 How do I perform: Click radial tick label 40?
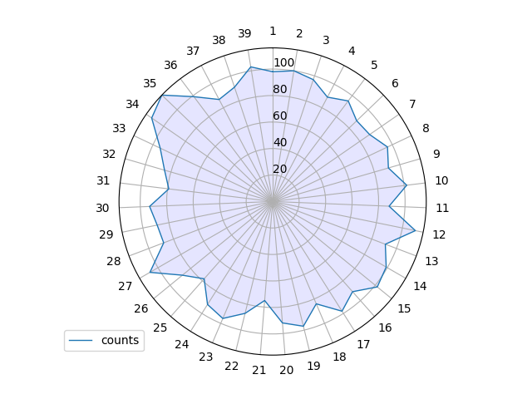pyautogui.click(x=280, y=142)
